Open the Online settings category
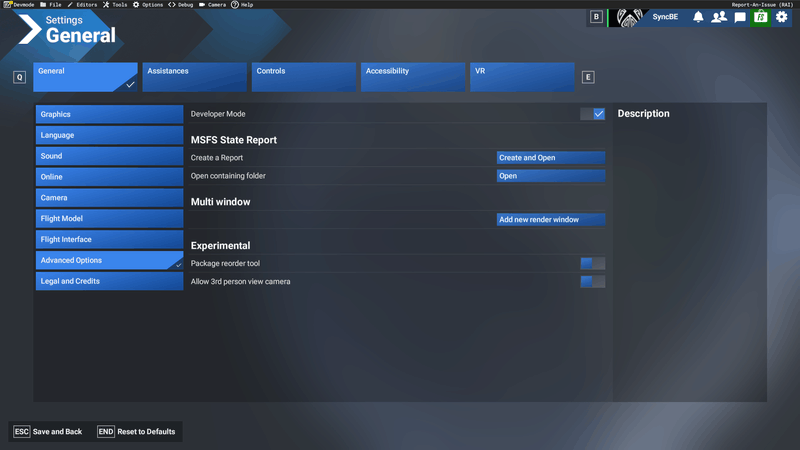 (x=109, y=177)
